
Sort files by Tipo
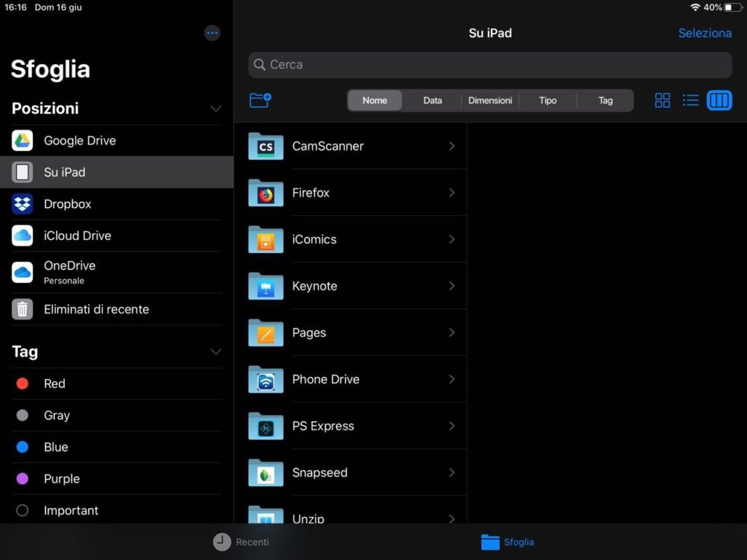point(547,100)
